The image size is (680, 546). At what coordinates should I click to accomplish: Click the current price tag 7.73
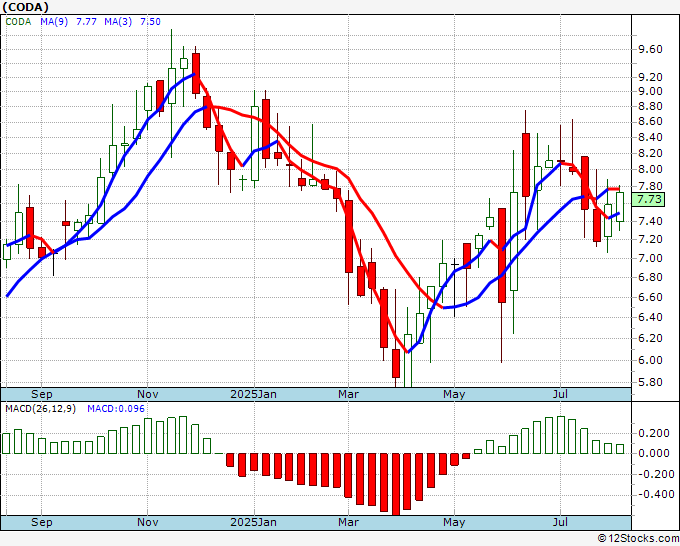pyautogui.click(x=650, y=199)
